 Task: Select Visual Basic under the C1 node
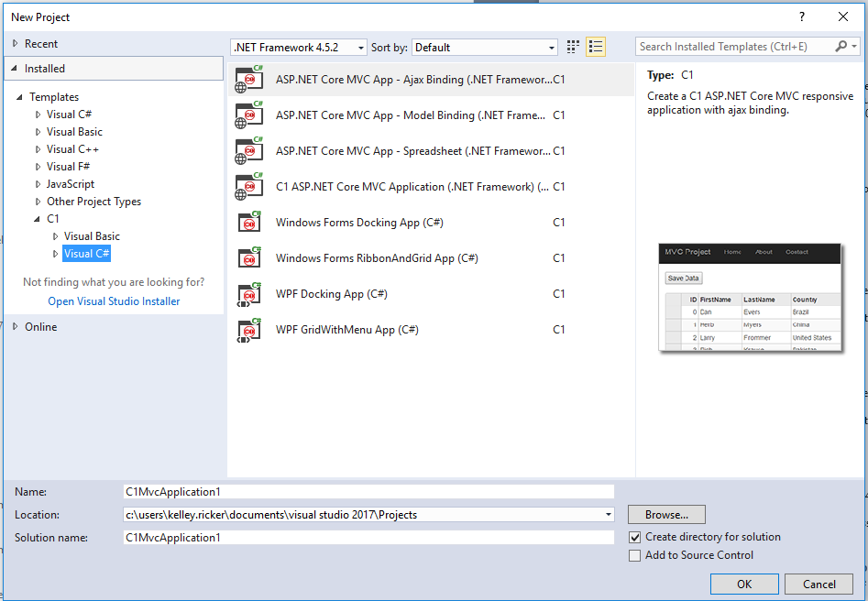[x=92, y=236]
